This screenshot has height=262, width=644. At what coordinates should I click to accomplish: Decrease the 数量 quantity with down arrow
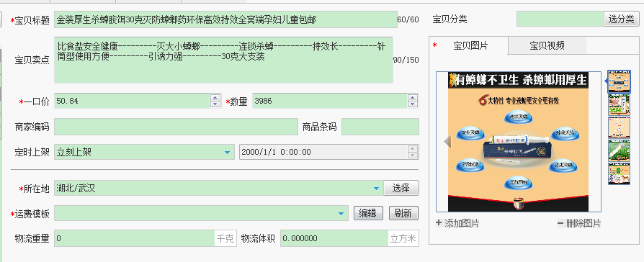click(412, 104)
